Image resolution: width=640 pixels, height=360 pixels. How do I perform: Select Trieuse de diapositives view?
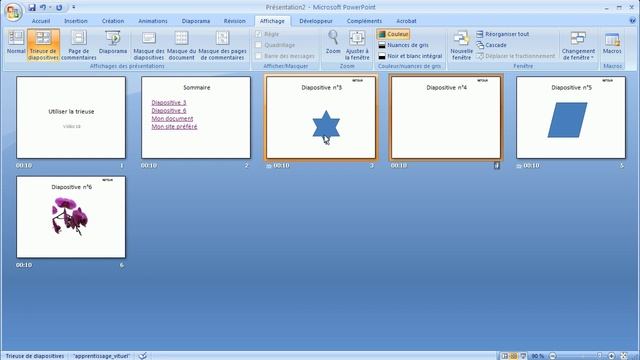pyautogui.click(x=43, y=45)
